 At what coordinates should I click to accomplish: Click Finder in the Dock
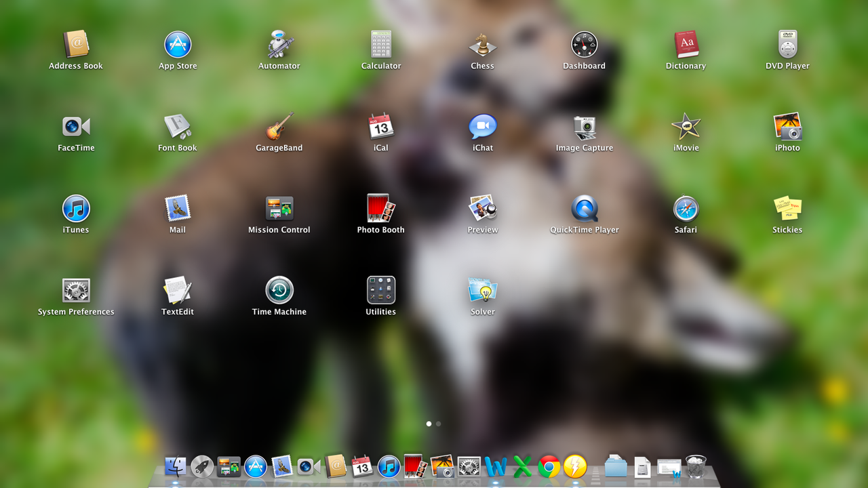click(x=176, y=466)
